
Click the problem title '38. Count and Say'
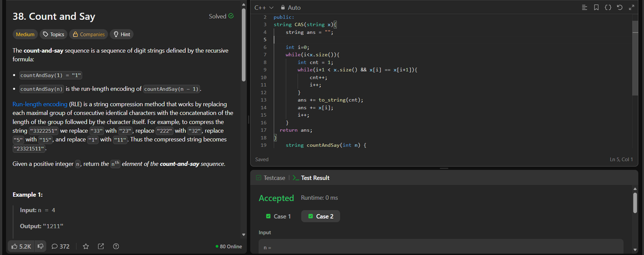[54, 17]
